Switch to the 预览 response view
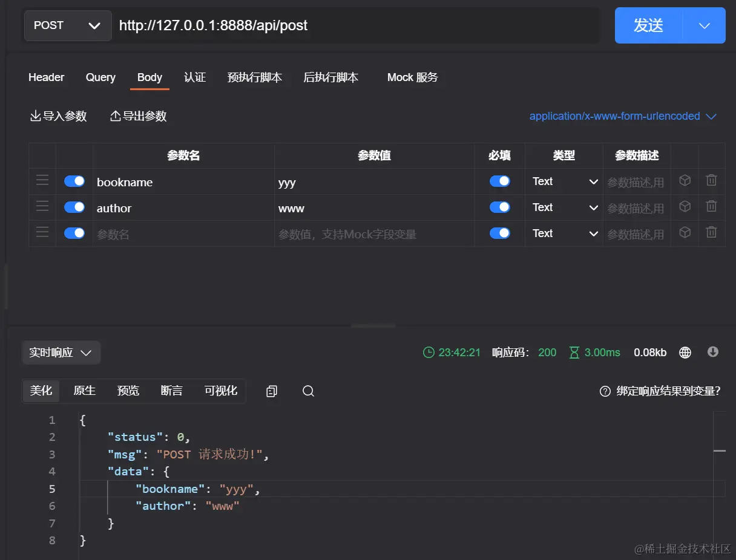 128,391
